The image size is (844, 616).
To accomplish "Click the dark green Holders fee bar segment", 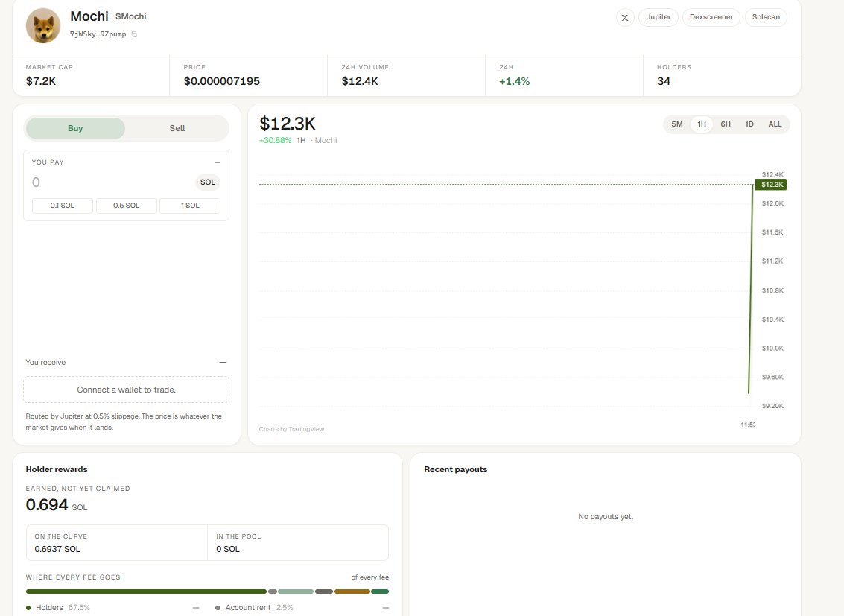I will [x=147, y=591].
